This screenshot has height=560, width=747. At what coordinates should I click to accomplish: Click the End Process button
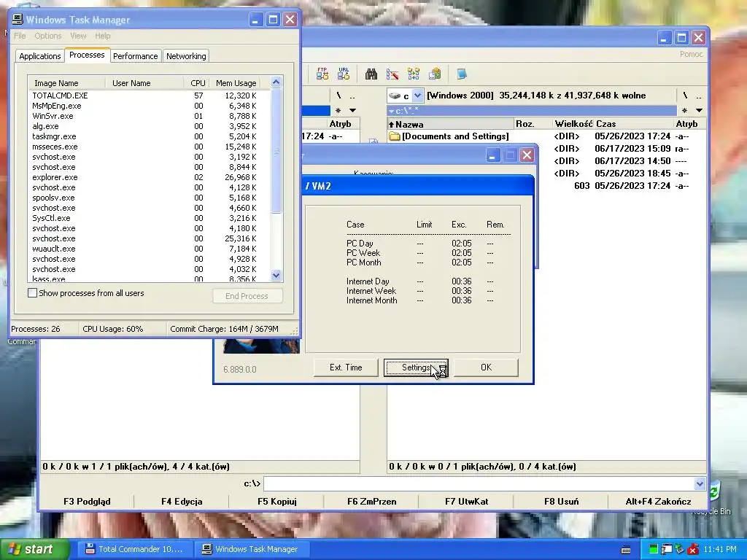point(247,296)
